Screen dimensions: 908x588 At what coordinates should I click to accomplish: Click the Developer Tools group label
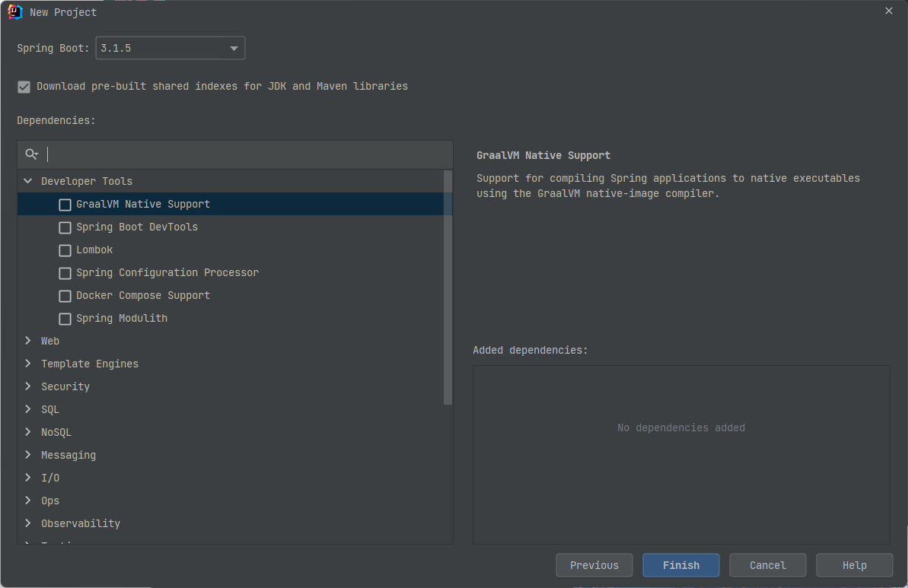(87, 181)
